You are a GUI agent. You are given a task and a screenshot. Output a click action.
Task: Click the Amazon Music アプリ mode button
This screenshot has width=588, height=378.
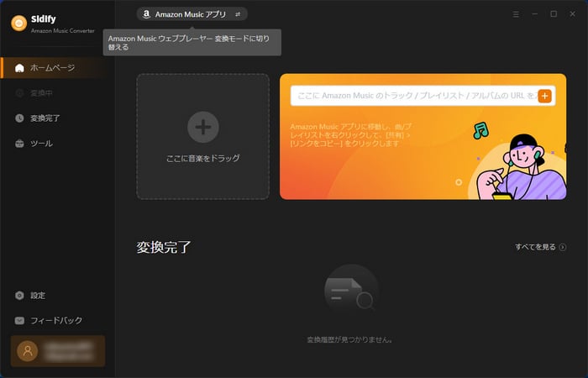tap(192, 14)
